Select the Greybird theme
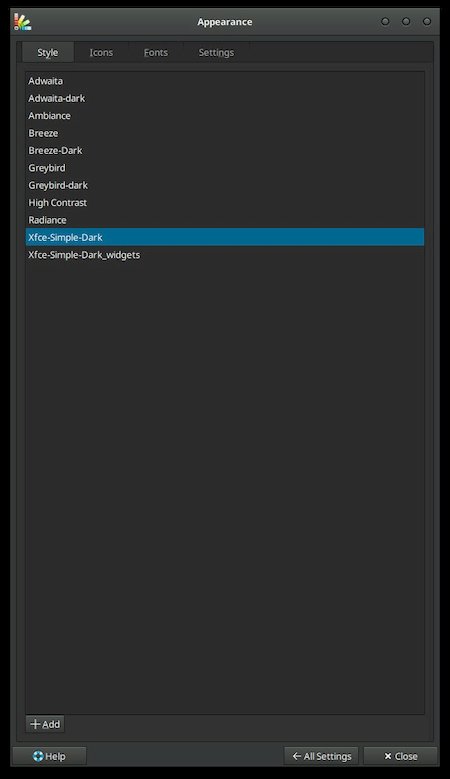450x779 pixels. [225, 167]
